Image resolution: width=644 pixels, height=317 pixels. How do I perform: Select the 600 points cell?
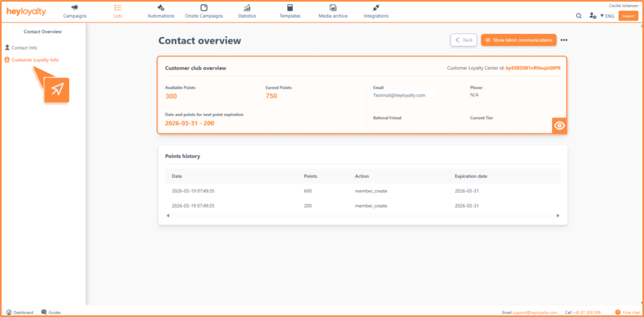(308, 191)
